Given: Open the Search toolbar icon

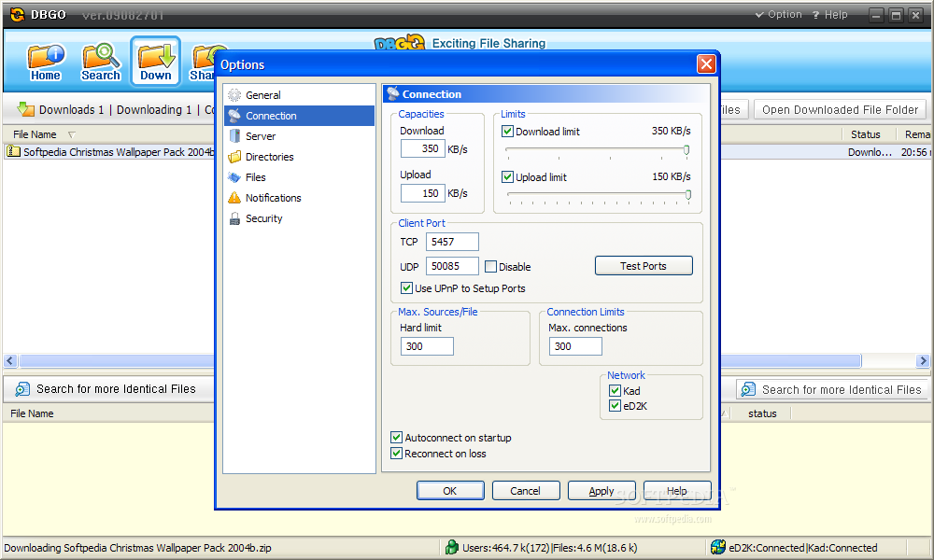Looking at the screenshot, I should [x=101, y=62].
